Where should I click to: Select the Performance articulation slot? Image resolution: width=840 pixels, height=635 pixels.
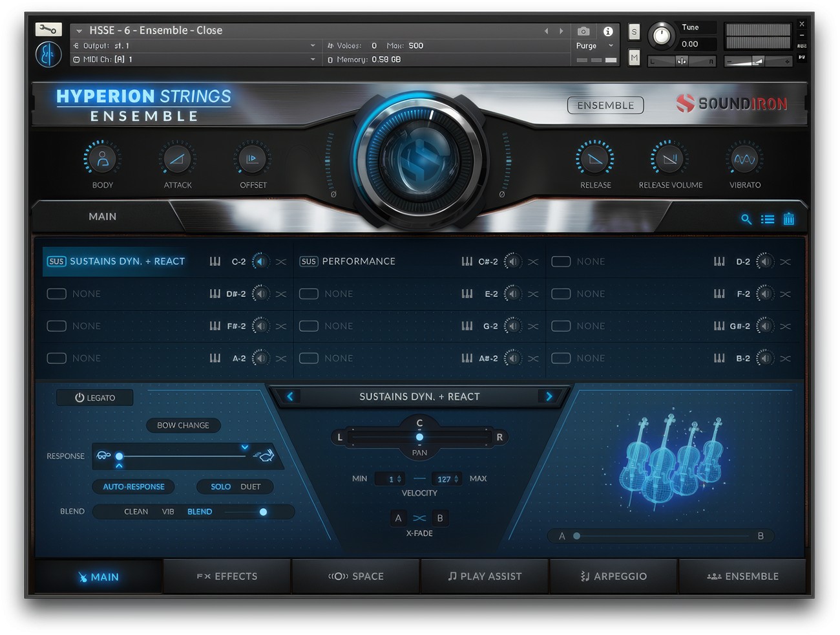click(359, 261)
